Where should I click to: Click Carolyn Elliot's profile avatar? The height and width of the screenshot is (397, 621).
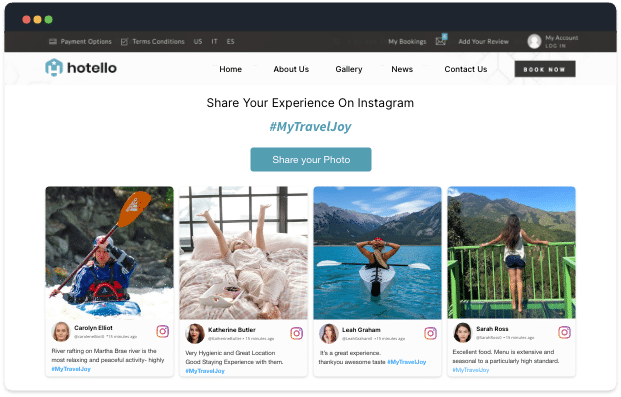click(x=61, y=332)
